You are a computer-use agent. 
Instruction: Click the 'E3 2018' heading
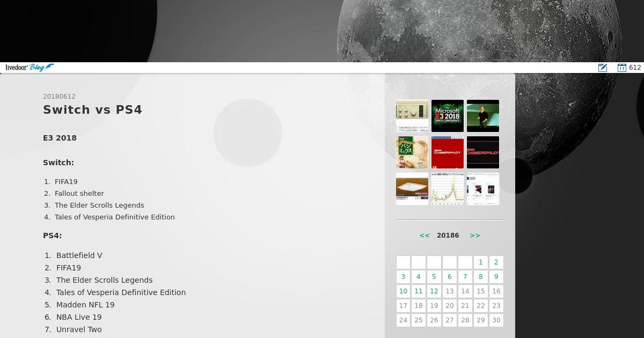[x=60, y=138]
